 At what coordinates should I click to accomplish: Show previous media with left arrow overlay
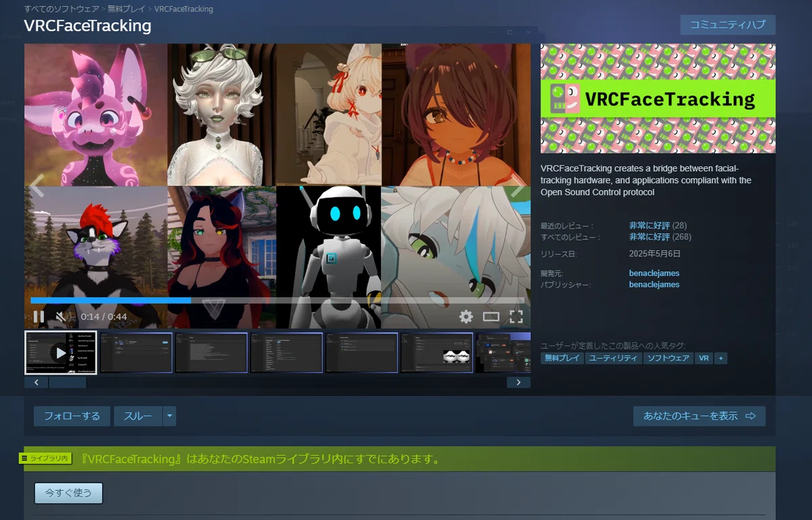tap(38, 186)
